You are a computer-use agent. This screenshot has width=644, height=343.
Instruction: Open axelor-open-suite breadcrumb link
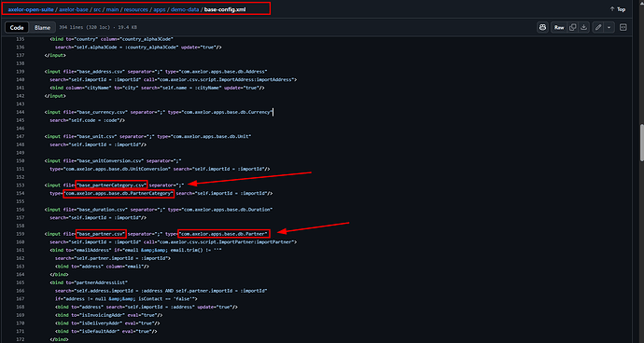(31, 9)
